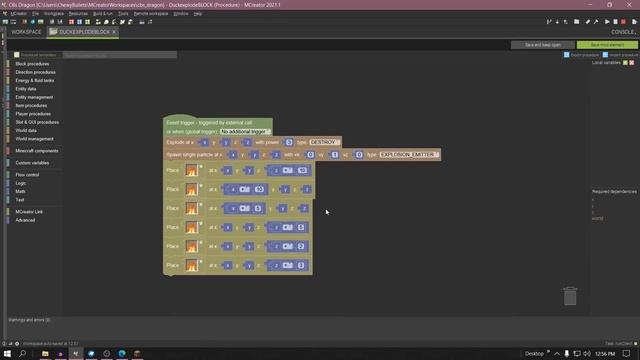Click the Event trigger block header
Screen dimensions: 640x360
(209, 123)
